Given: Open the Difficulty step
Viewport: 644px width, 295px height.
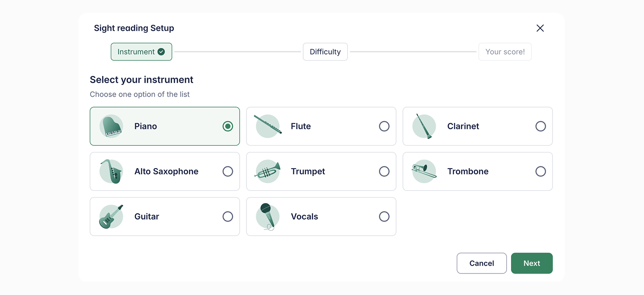Looking at the screenshot, I should coord(325,51).
